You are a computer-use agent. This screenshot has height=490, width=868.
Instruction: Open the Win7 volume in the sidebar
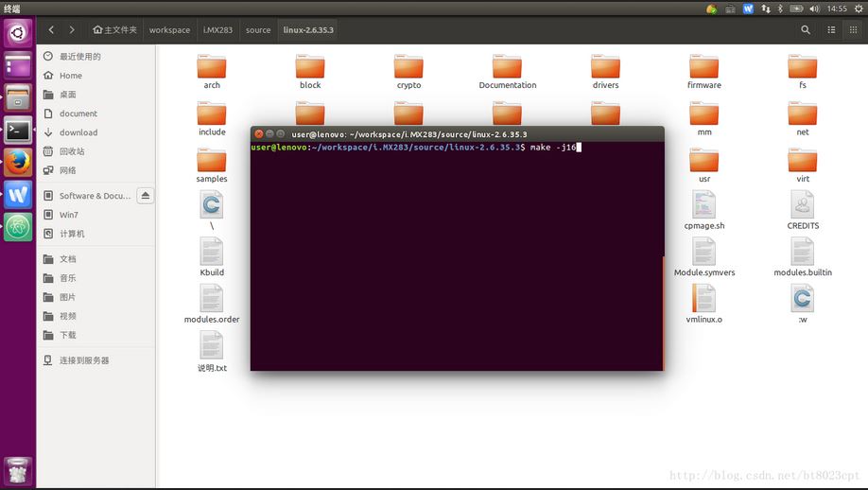coord(95,215)
